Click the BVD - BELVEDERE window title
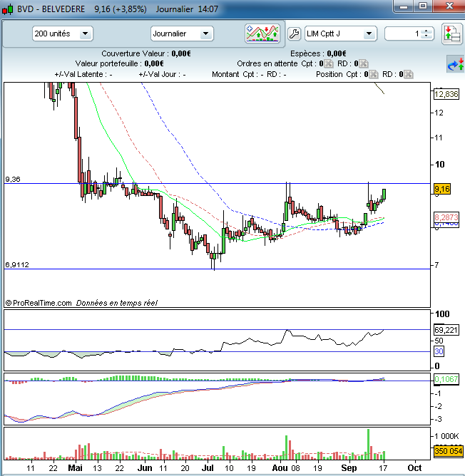 51,9
